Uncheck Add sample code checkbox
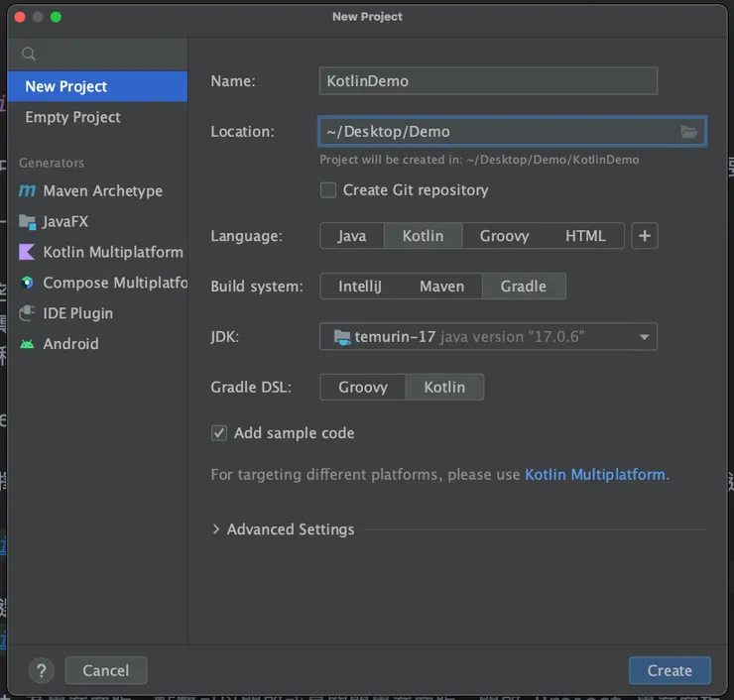The image size is (734, 700). point(219,433)
